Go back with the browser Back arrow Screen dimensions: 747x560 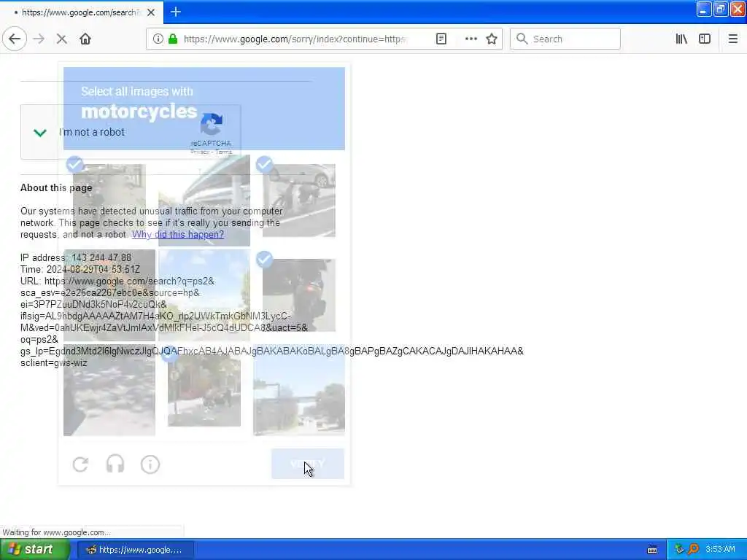[x=15, y=39]
